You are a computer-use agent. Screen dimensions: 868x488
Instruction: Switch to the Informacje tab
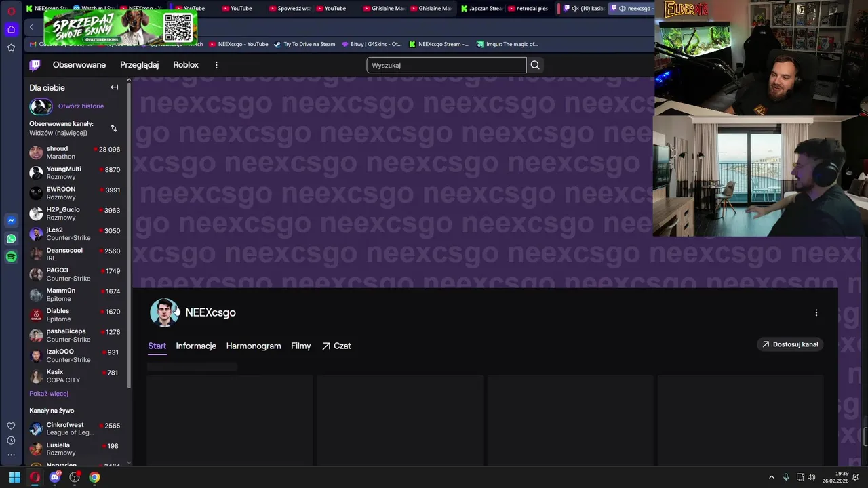pos(196,346)
